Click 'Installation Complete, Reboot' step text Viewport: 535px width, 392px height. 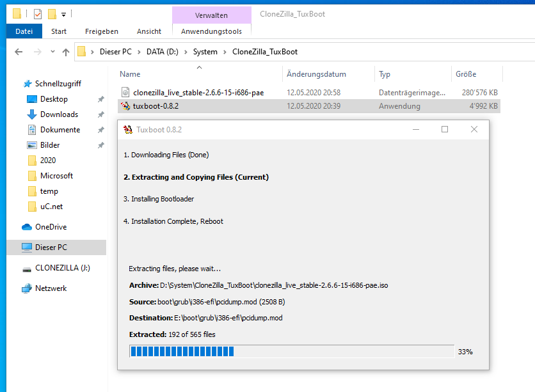pos(173,221)
